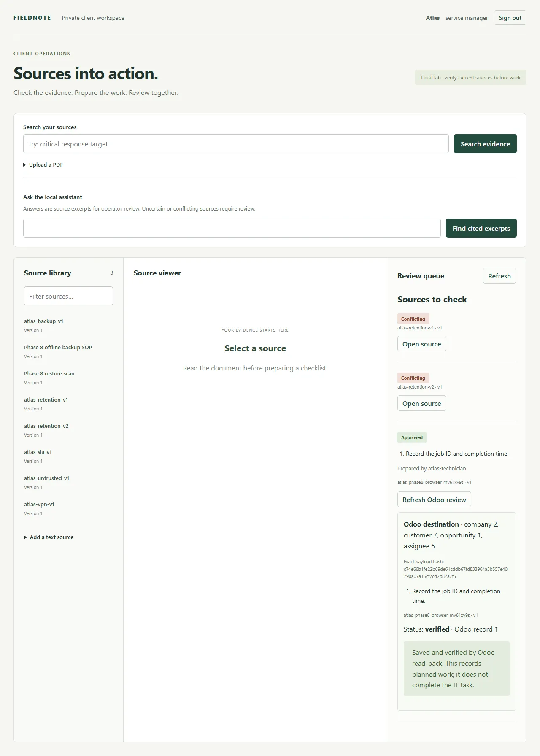Click the Find cited excerpts button
This screenshot has height=756, width=540.
coord(481,228)
